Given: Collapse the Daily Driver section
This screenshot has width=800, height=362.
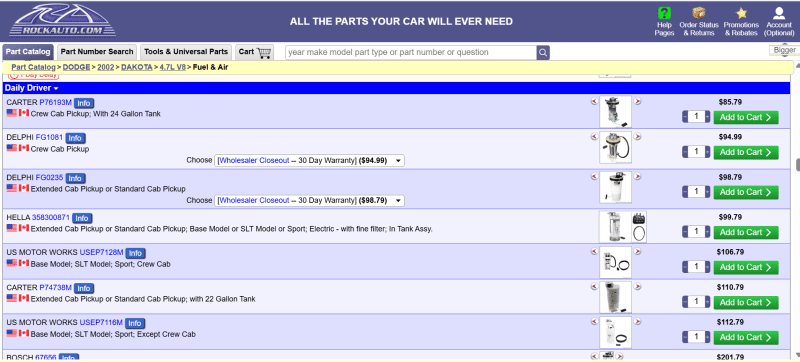Looking at the screenshot, I should (32, 88).
